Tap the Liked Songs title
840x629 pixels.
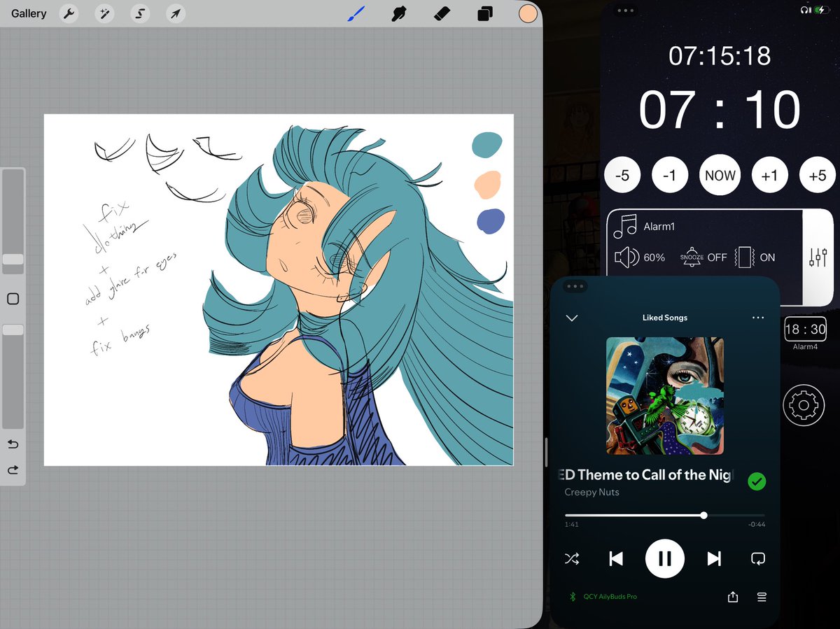665,318
